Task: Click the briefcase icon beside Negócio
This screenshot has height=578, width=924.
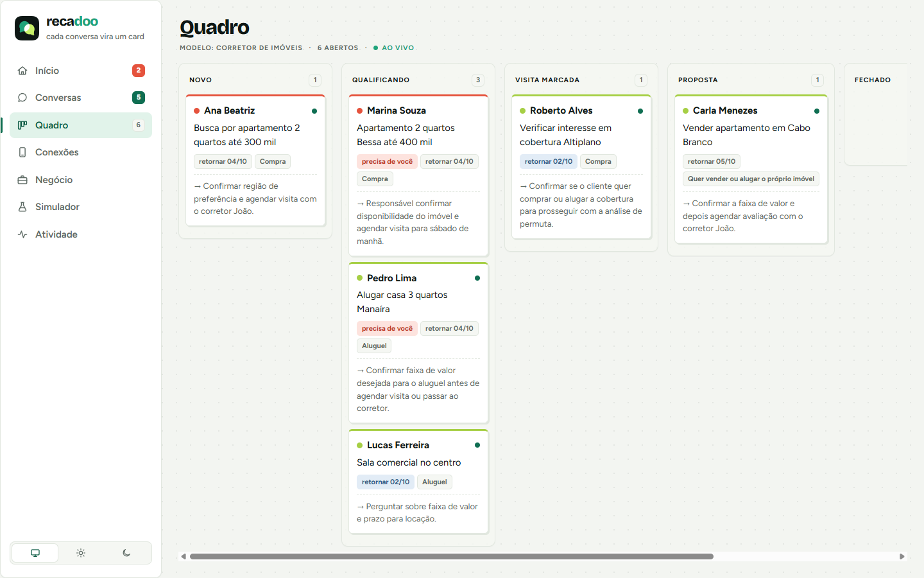Action: 22,180
